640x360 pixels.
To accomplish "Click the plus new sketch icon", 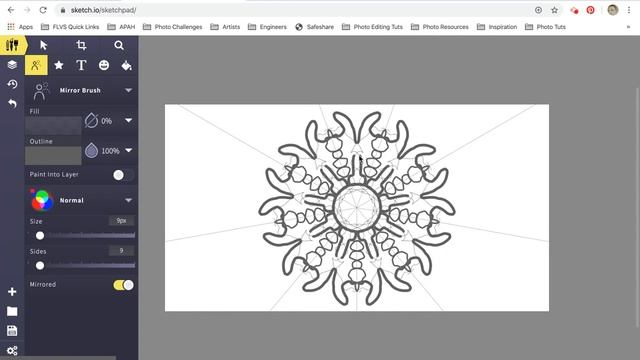I will point(12,291).
